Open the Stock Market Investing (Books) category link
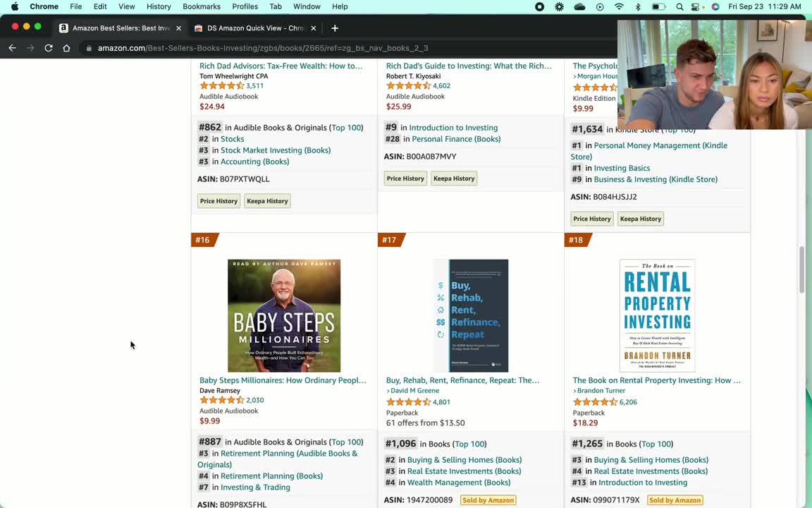Image resolution: width=812 pixels, height=508 pixels. coord(276,150)
